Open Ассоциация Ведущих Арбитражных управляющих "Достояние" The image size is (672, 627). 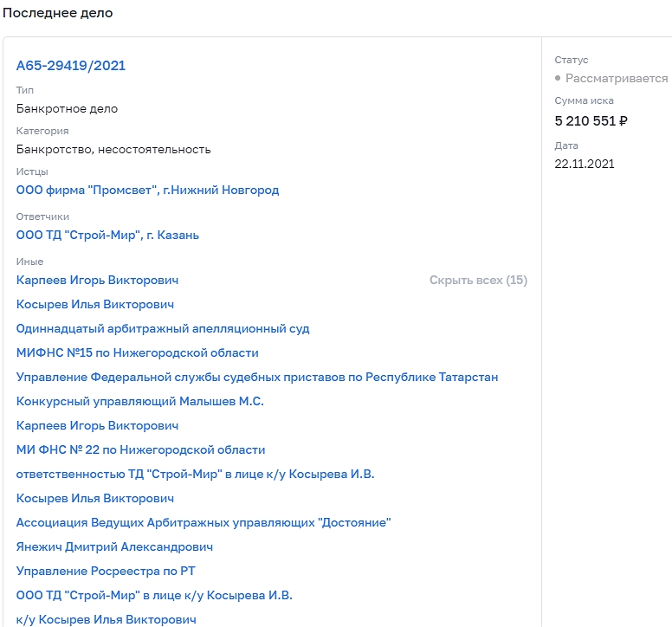click(x=204, y=522)
